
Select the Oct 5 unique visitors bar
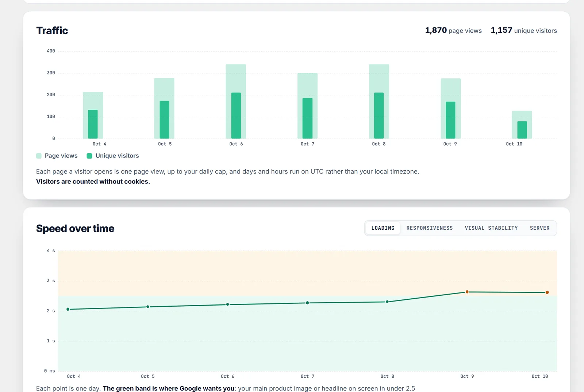coord(165,120)
